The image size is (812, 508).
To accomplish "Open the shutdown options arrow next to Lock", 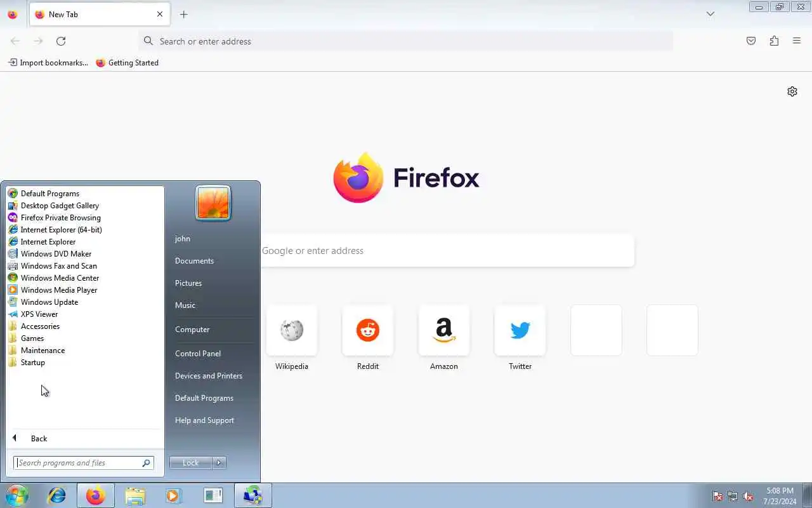I will click(x=219, y=463).
